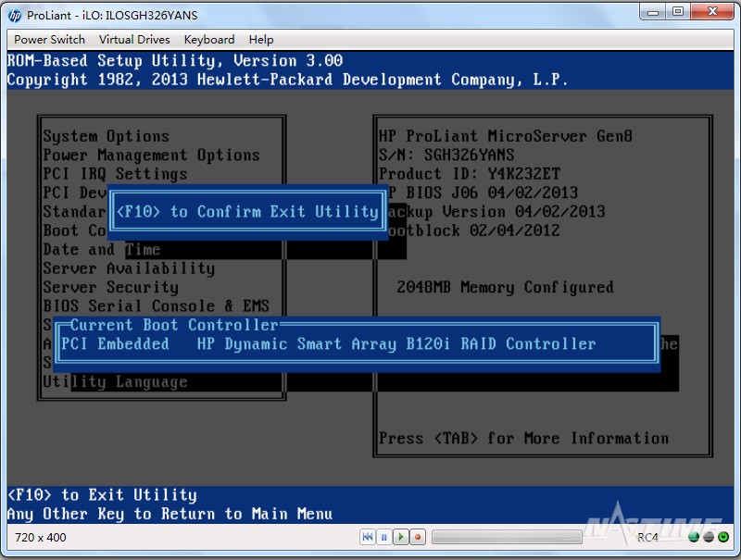Click the Bootblock 02/04/2012 line
Image resolution: width=741 pixels, height=560 pixels.
(473, 230)
